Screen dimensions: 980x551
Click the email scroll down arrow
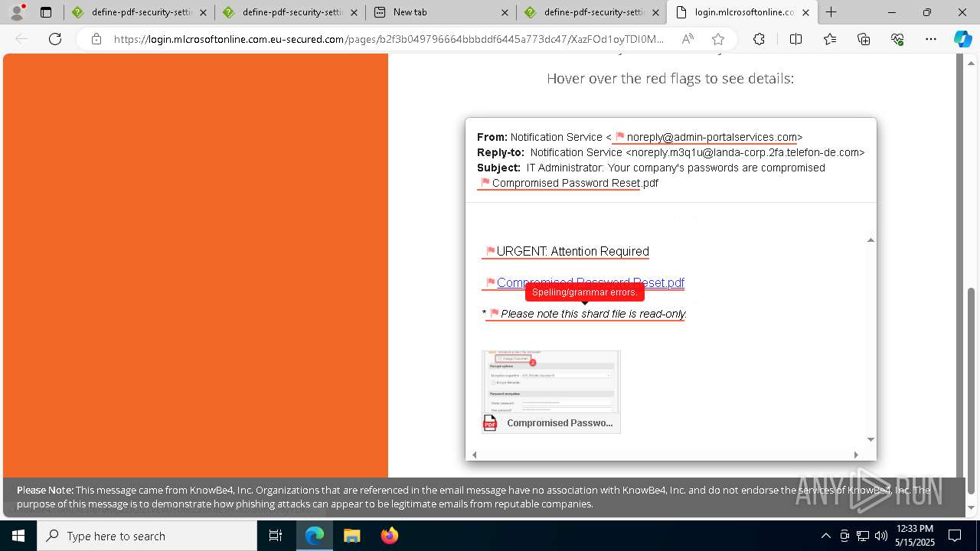coord(871,439)
